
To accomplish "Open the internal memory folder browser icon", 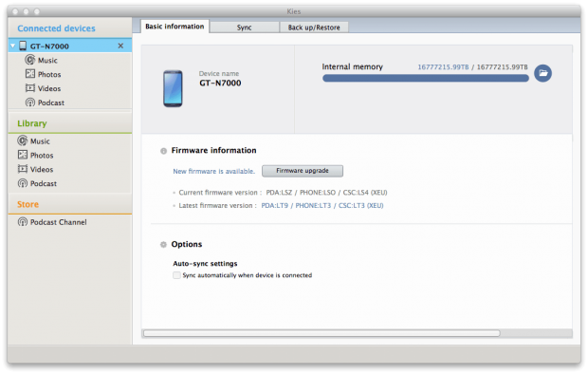I will click(542, 73).
